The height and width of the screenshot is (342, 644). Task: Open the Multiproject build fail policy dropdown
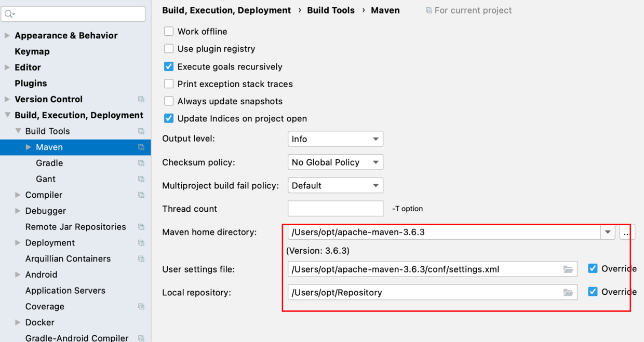[x=336, y=186]
